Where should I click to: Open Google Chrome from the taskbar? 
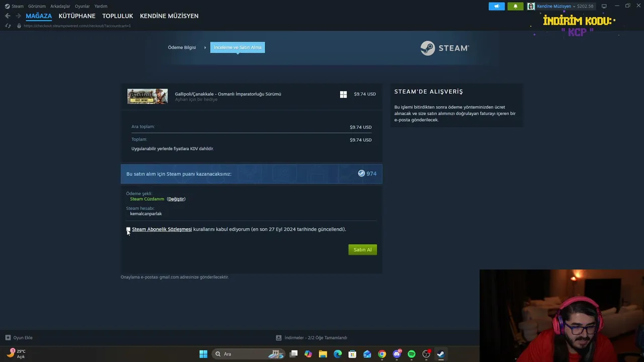pyautogui.click(x=382, y=354)
